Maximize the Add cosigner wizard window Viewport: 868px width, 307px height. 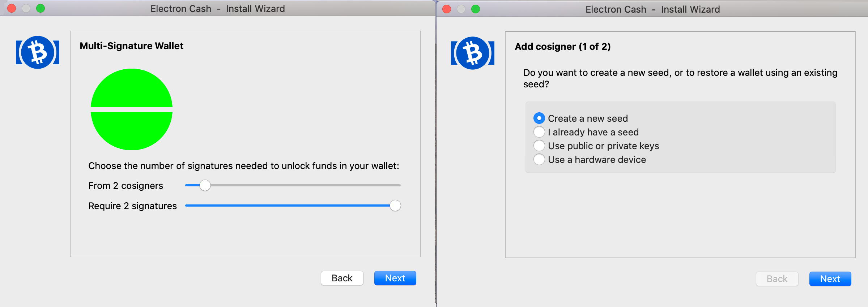click(476, 9)
